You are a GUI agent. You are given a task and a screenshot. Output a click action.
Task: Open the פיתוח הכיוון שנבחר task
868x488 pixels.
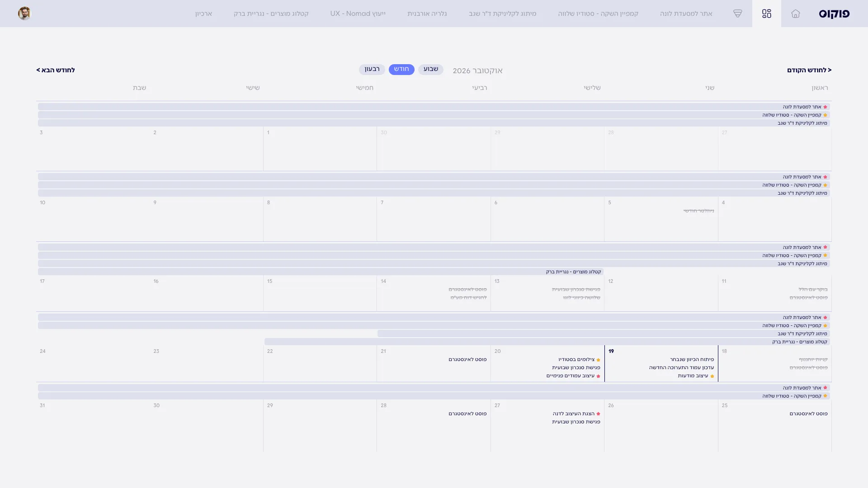692,360
